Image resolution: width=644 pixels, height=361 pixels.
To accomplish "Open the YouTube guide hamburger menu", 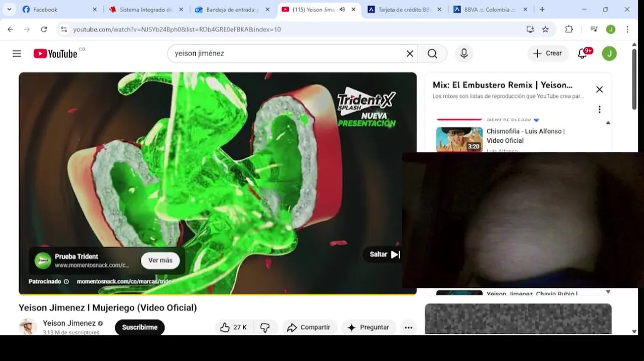I will pyautogui.click(x=17, y=54).
